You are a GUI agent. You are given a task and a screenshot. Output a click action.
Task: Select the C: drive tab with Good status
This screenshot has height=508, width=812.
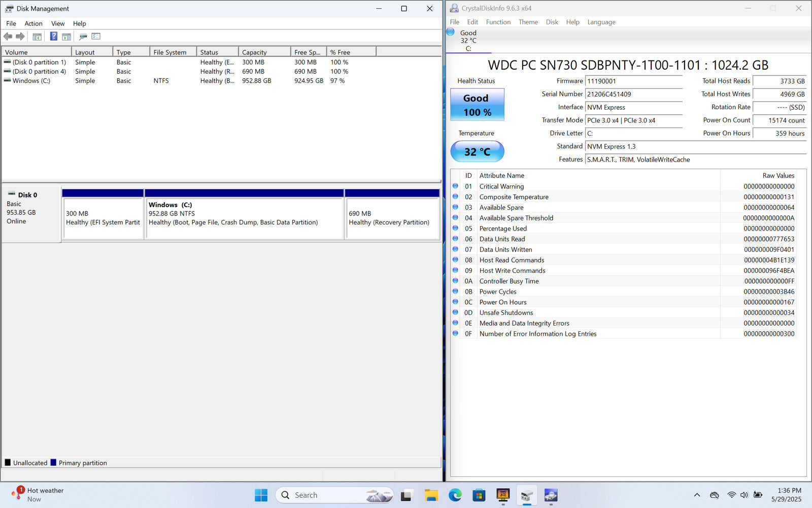(x=468, y=41)
